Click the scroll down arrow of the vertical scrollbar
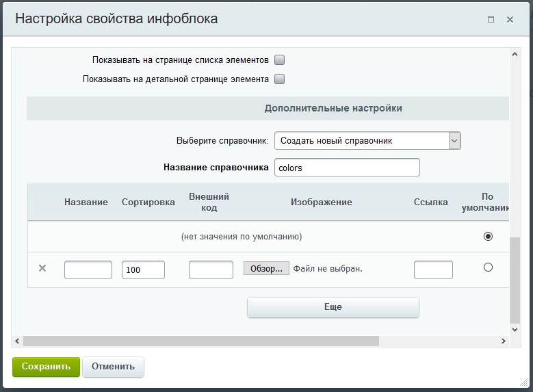Image resolution: width=533 pixels, height=392 pixels. coord(515,330)
